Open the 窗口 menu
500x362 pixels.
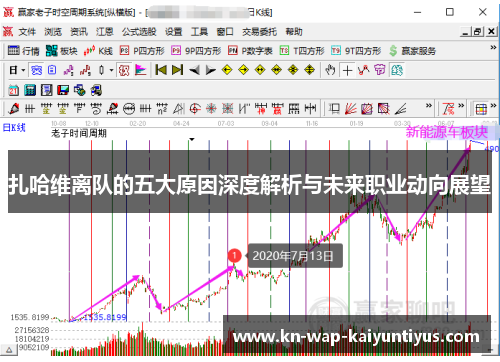pos(225,32)
